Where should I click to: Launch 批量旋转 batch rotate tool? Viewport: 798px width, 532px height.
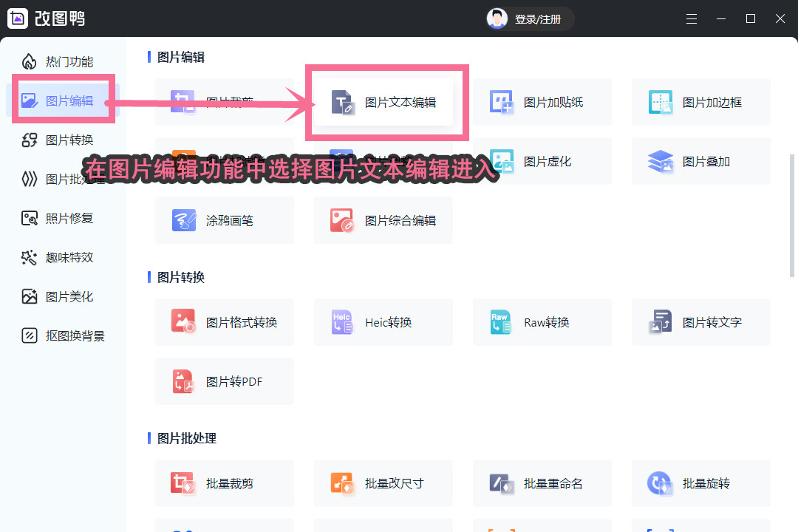click(700, 482)
